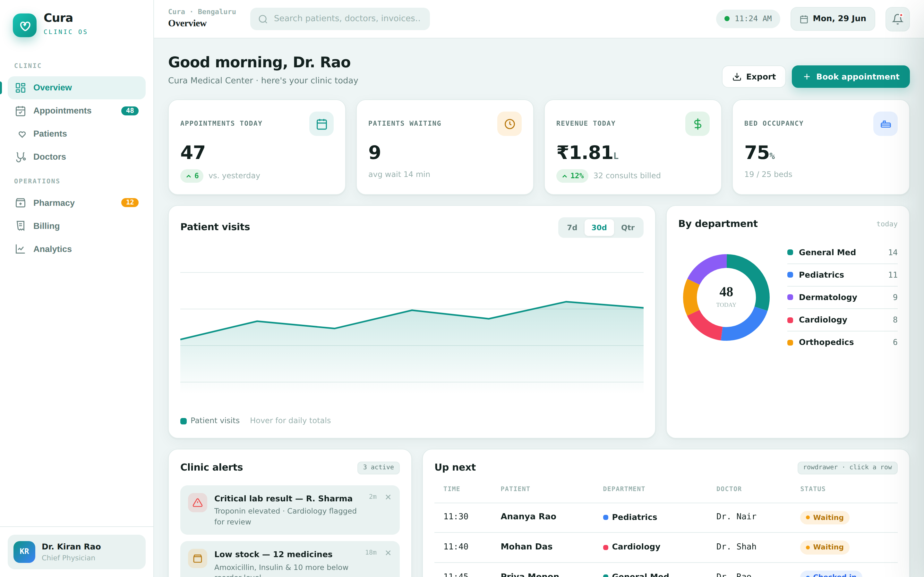Switch patient visits chart to 7d

[x=572, y=228]
